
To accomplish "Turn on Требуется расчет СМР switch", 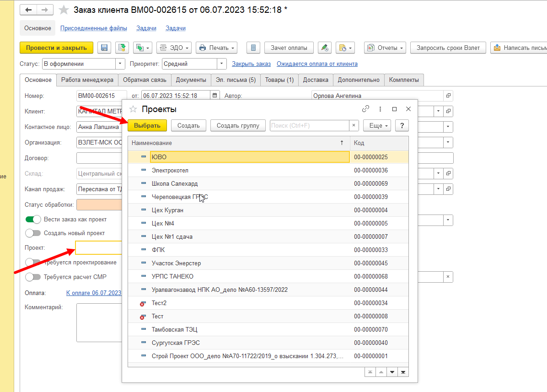I will coord(33,277).
